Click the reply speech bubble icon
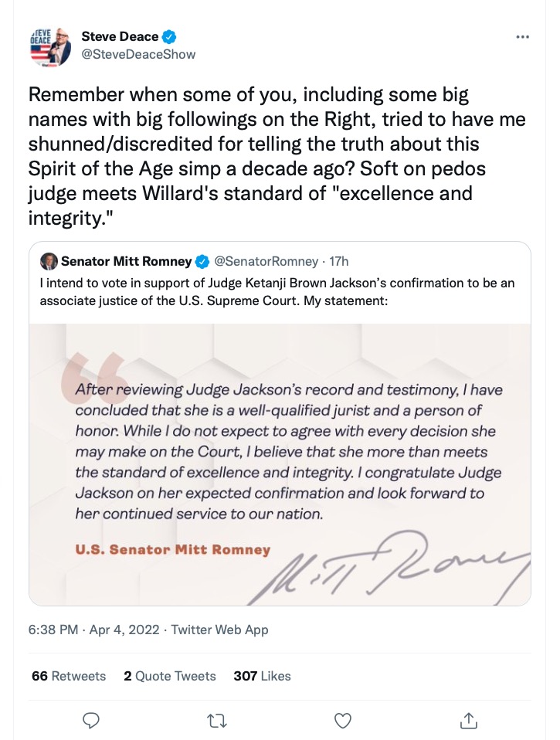This screenshot has height=740, width=560. [x=91, y=720]
